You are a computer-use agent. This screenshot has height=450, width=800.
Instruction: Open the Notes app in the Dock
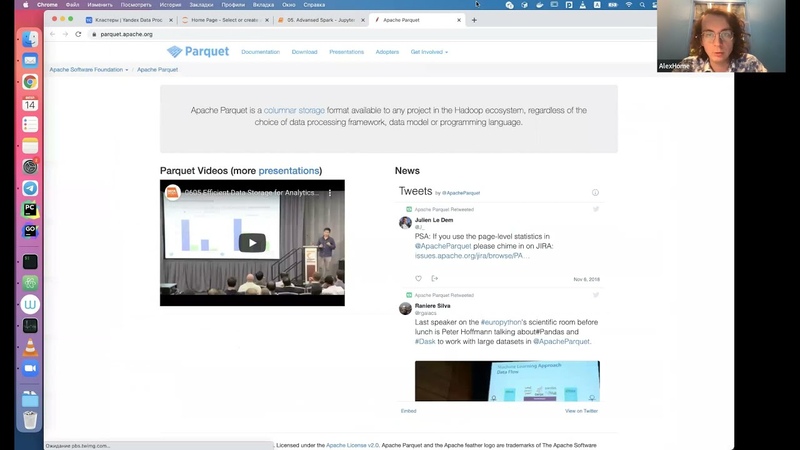pos(30,146)
